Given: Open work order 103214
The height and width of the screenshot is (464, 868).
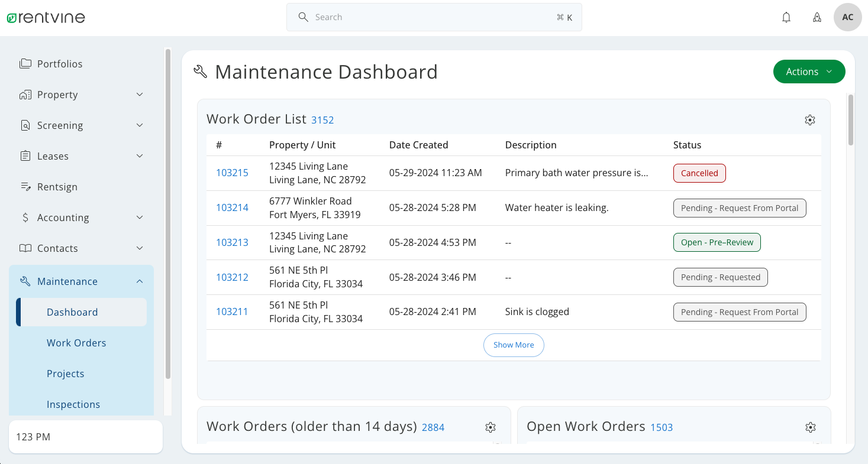Looking at the screenshot, I should point(232,207).
